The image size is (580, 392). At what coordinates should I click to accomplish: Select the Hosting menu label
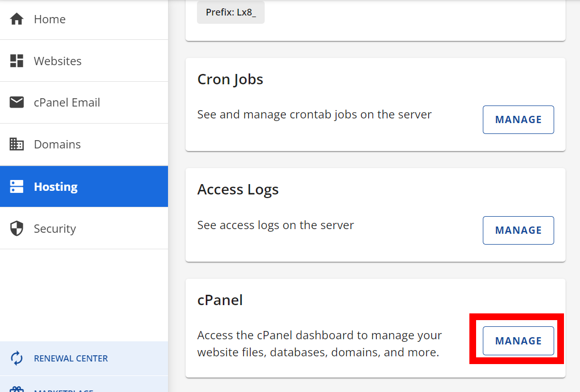tap(55, 187)
